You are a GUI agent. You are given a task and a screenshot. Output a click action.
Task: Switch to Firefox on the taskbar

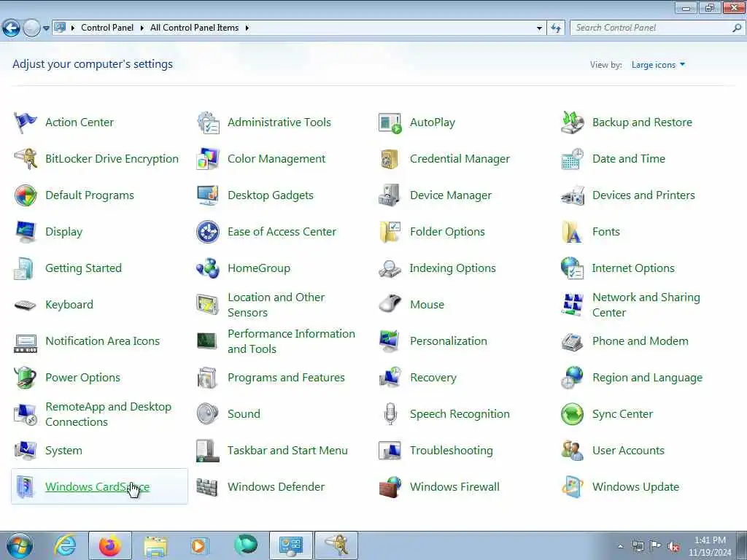pyautogui.click(x=110, y=545)
